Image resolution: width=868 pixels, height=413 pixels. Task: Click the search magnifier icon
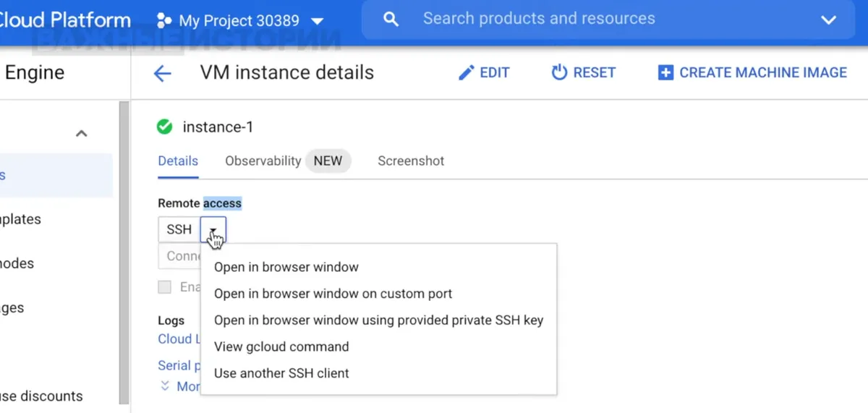coord(391,19)
